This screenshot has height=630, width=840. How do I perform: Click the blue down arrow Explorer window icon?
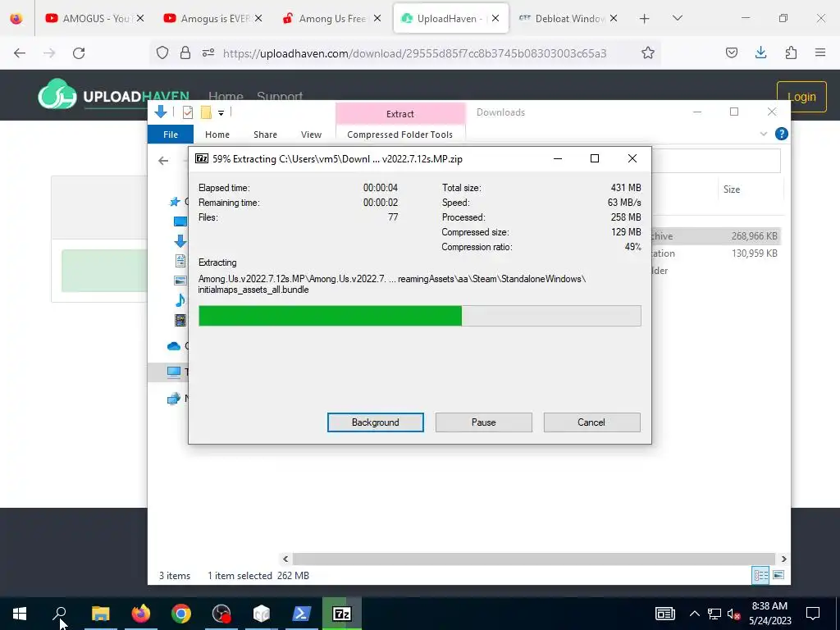point(160,112)
